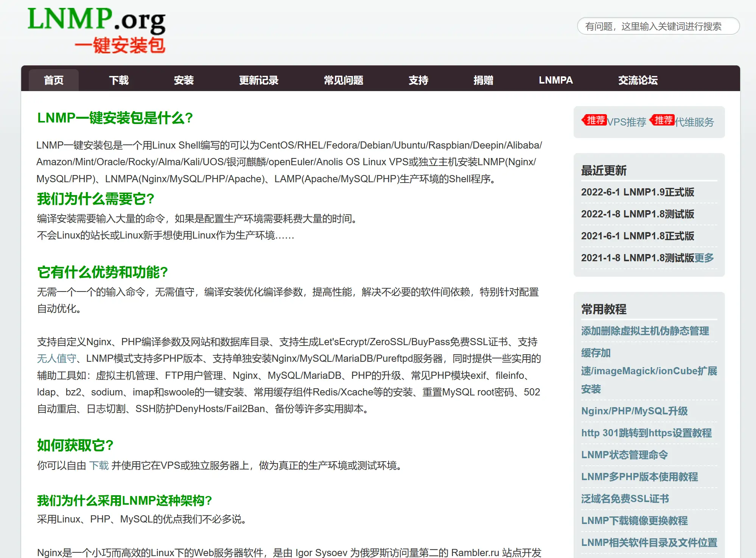Open 泛域名免费SSL证书 tutorial
Image resolution: width=756 pixels, height=558 pixels.
click(x=625, y=499)
